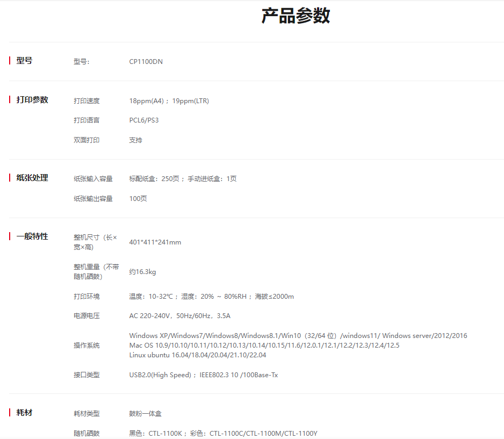Click the 鼓粉一体盒 consumable type value
This screenshot has height=439, width=504.
[145, 414]
